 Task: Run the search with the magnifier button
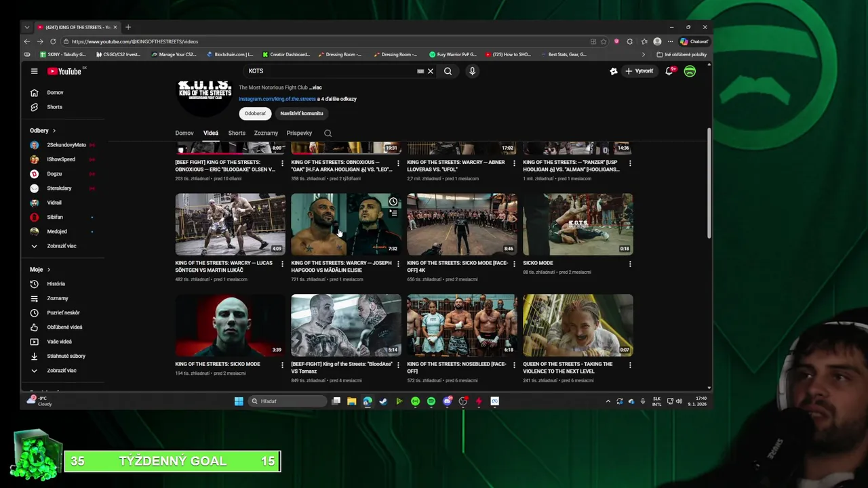[448, 71]
